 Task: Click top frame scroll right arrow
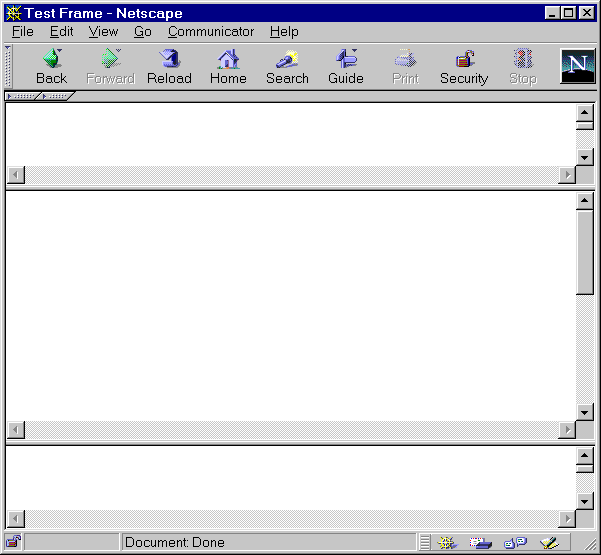[567, 175]
